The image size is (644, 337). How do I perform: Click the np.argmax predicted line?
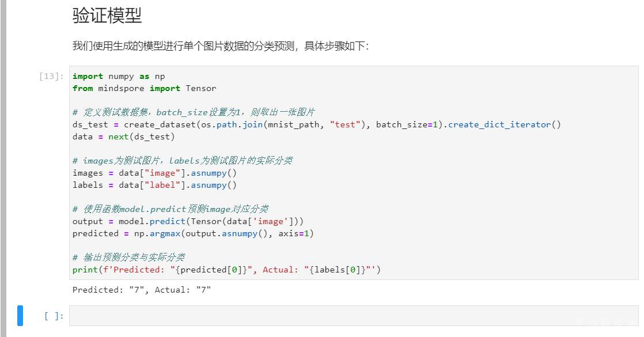pyautogui.click(x=192, y=233)
